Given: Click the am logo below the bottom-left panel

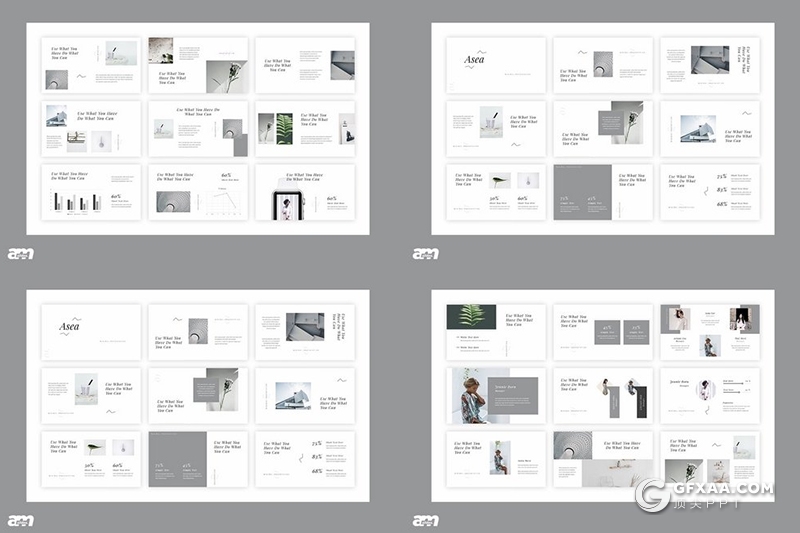Looking at the screenshot, I should pyautogui.click(x=20, y=520).
